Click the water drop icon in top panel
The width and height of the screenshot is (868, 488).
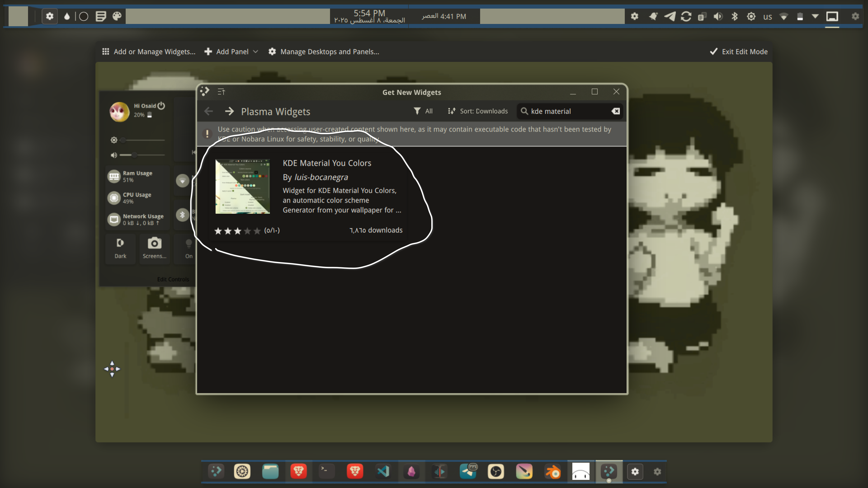tap(67, 16)
